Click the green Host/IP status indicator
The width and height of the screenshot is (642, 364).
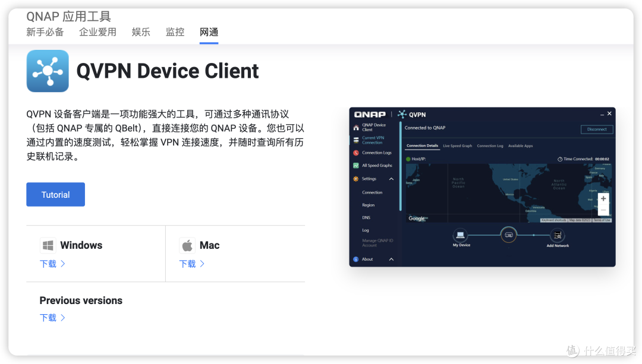[x=408, y=159]
